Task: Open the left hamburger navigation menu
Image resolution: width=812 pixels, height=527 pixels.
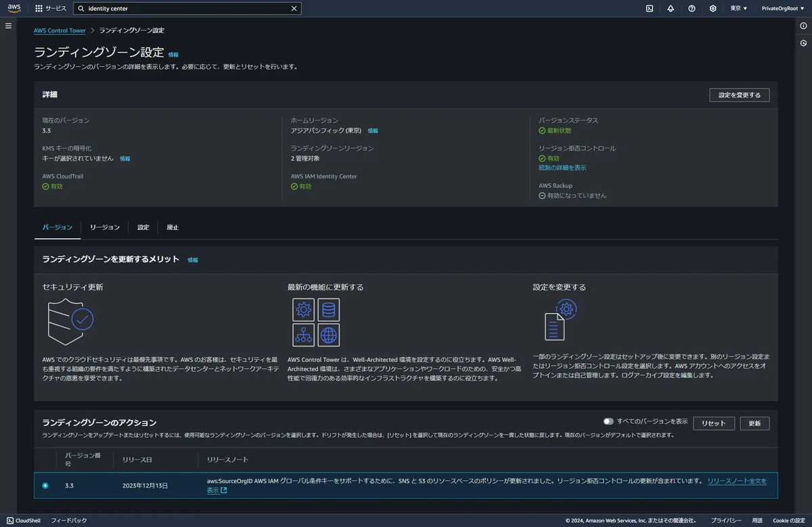Action: tap(9, 26)
